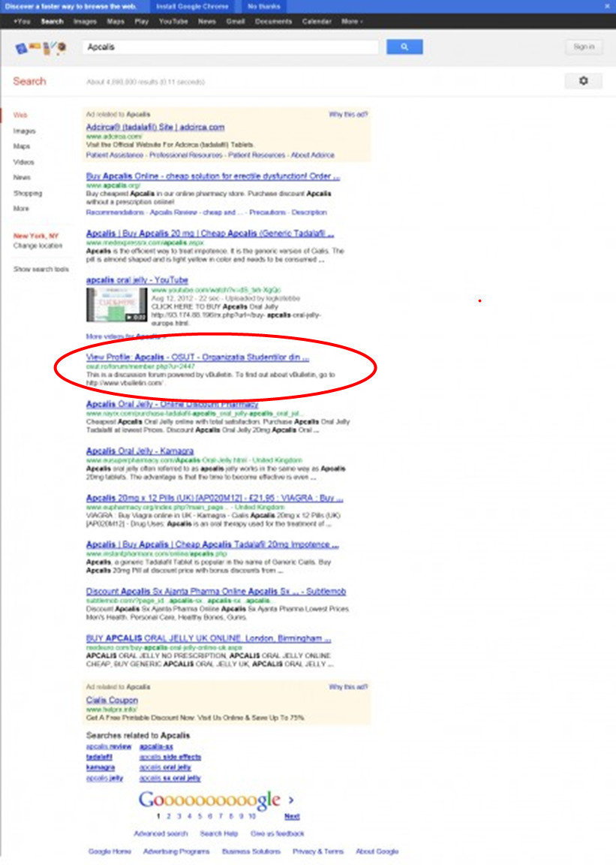616x865 pixels.
Task: Click the blue search magnifier button
Action: pyautogui.click(x=404, y=47)
